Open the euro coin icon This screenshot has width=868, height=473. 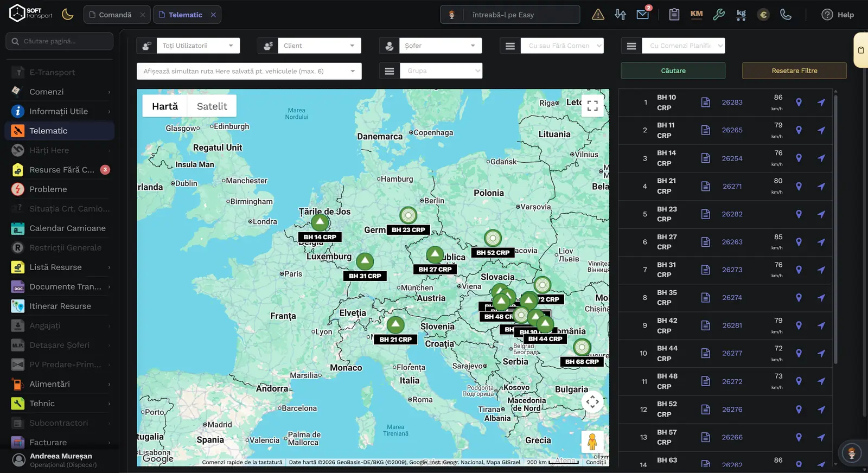click(763, 15)
